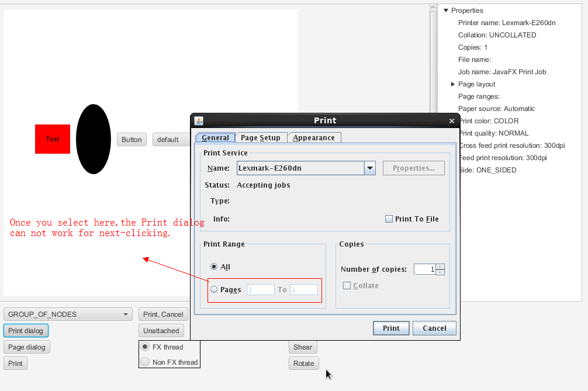Select the Pages radio button
The width and height of the screenshot is (588, 391).
pos(214,289)
